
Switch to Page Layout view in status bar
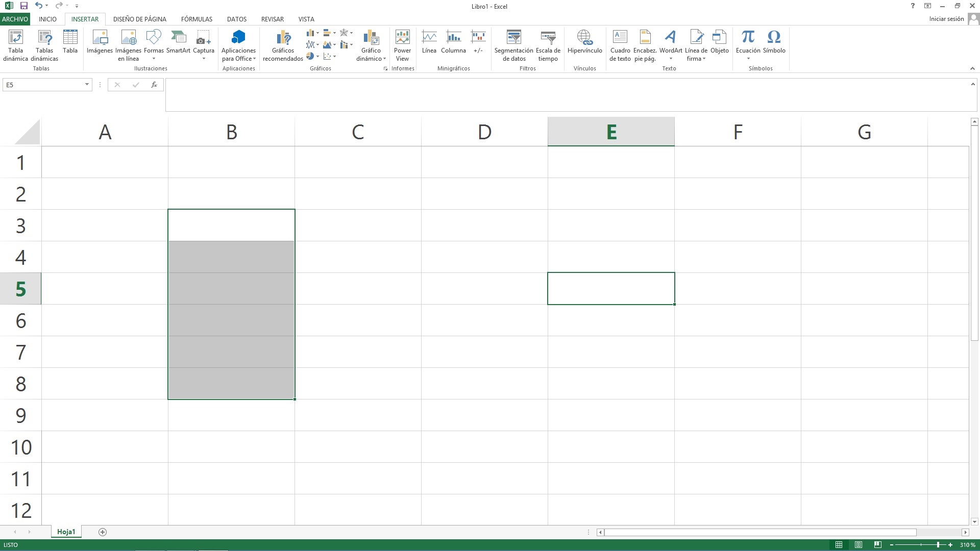(859, 545)
